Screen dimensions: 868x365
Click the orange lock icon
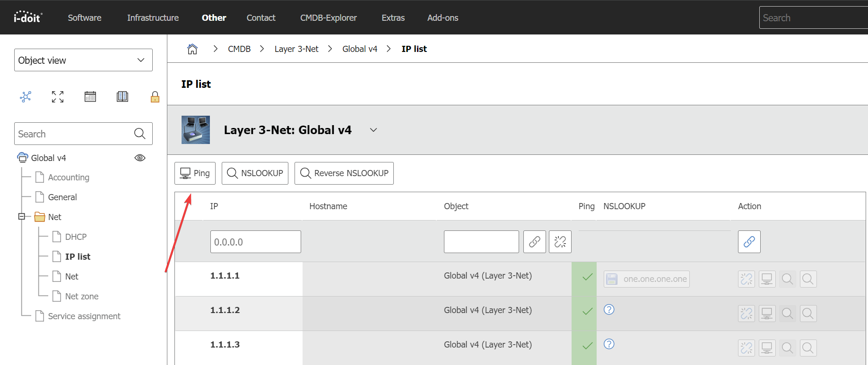coord(155,97)
